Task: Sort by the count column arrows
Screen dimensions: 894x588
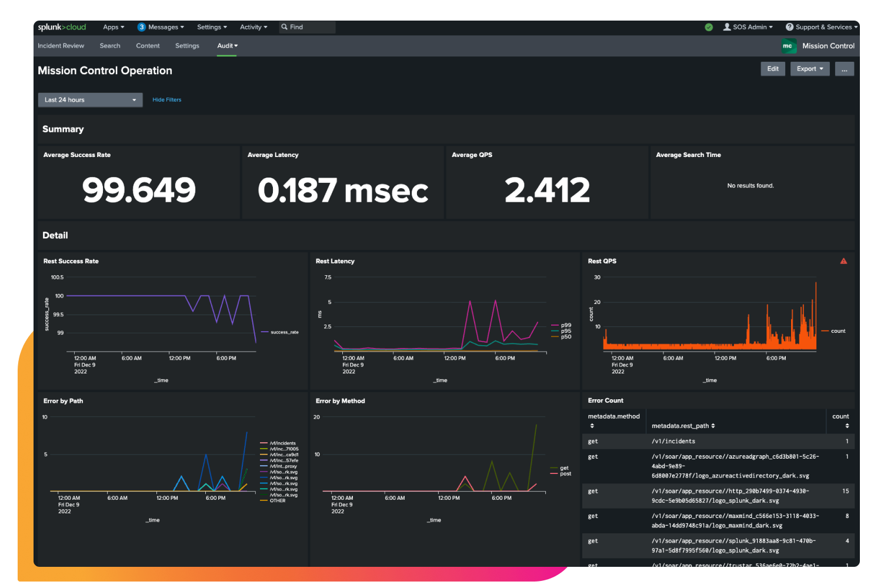Action: (x=847, y=426)
